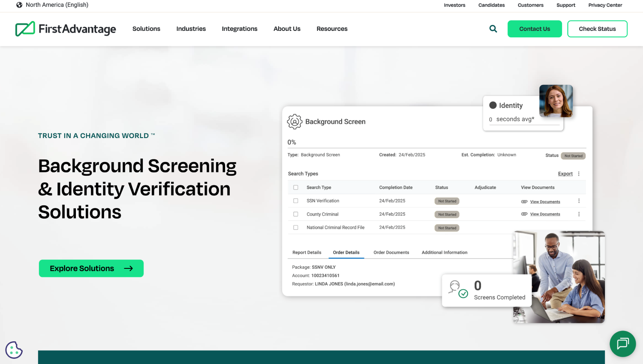The image size is (643, 364).
Task: Click the "0%" progress value
Action: [x=292, y=142]
